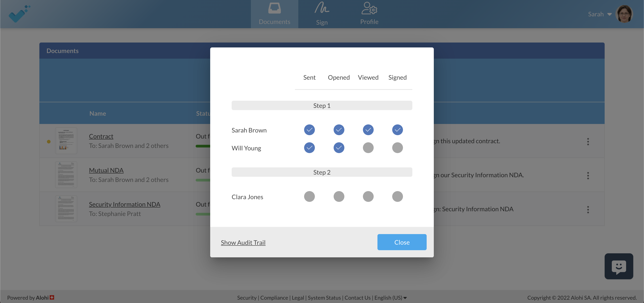Toggle Will Young Opened status checkmark
The image size is (644, 303).
(339, 148)
